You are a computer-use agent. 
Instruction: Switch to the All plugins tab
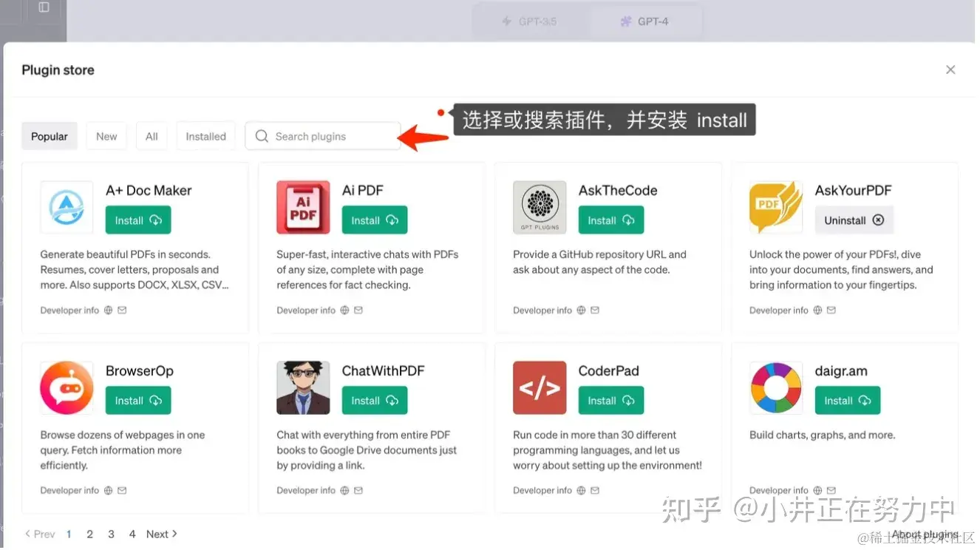152,137
